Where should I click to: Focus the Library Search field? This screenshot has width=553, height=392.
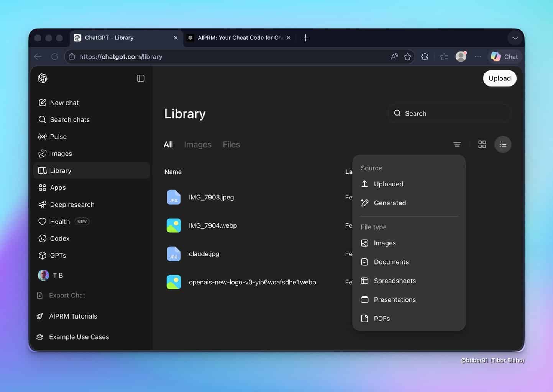pyautogui.click(x=450, y=113)
